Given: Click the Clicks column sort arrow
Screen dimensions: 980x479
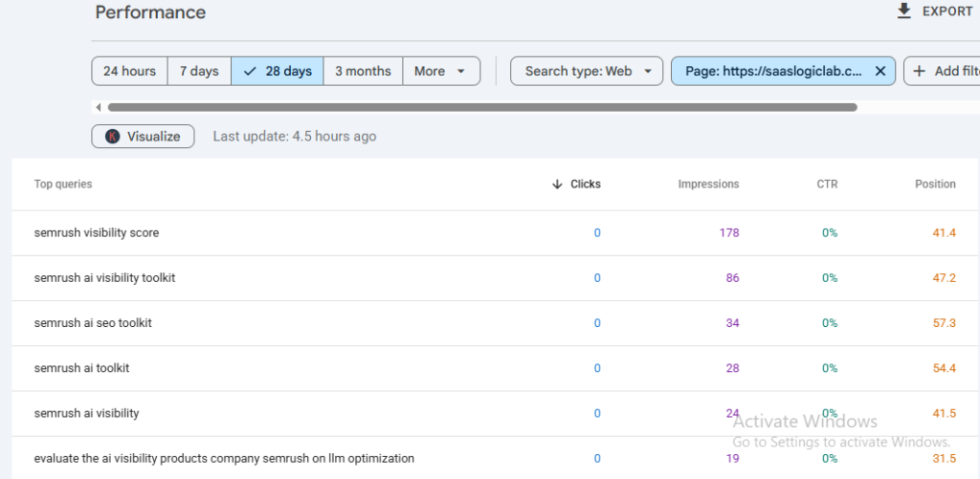Looking at the screenshot, I should point(558,185).
